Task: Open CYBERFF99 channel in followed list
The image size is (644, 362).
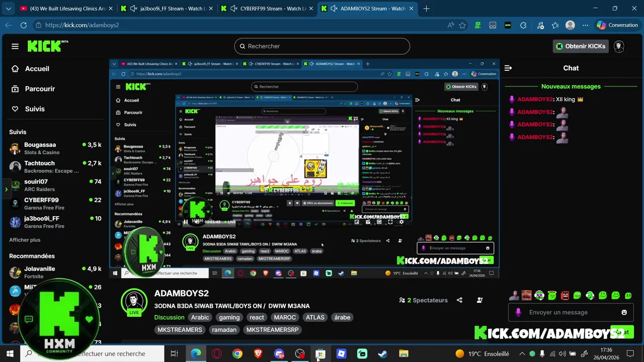Action: 55,204
